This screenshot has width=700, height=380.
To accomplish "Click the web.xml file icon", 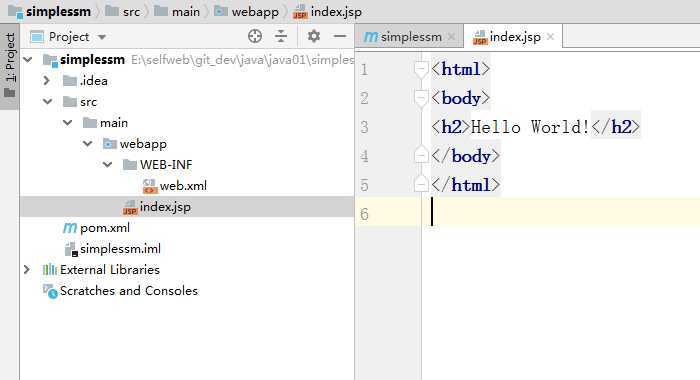I will [150, 186].
